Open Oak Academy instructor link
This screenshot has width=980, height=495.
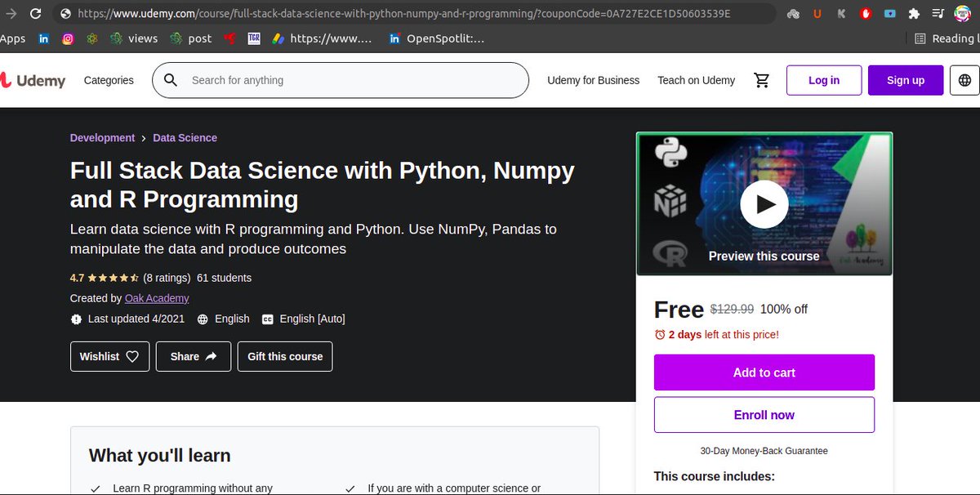(157, 298)
